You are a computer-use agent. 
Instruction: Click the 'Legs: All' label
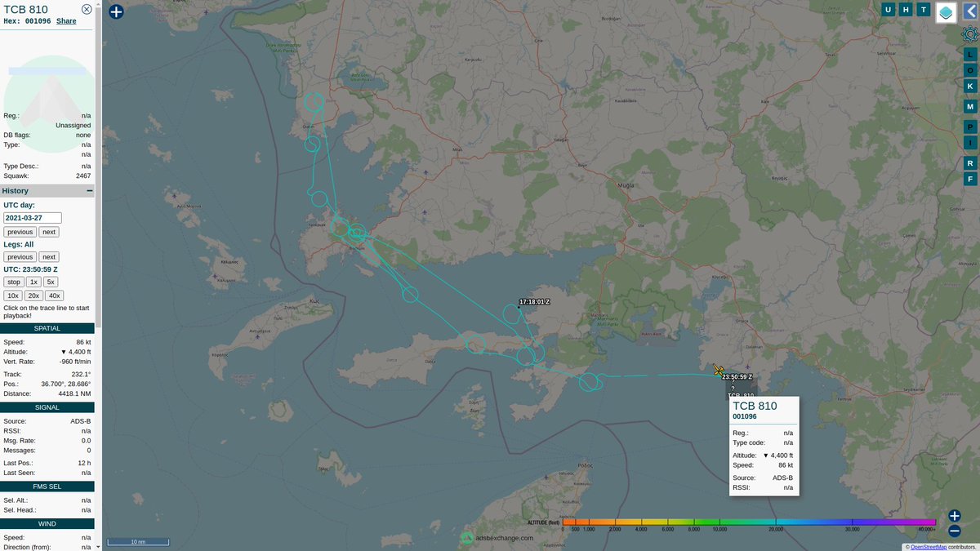click(19, 244)
